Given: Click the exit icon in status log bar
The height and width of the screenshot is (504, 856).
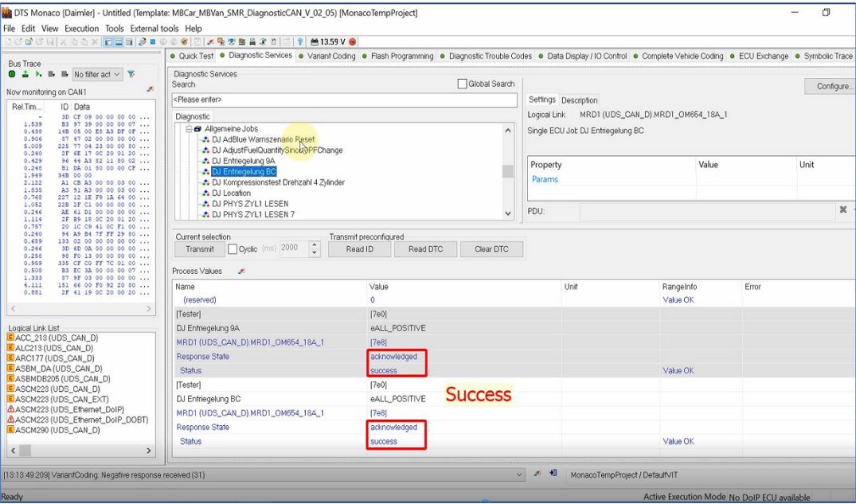Looking at the screenshot, I should click(553, 474).
